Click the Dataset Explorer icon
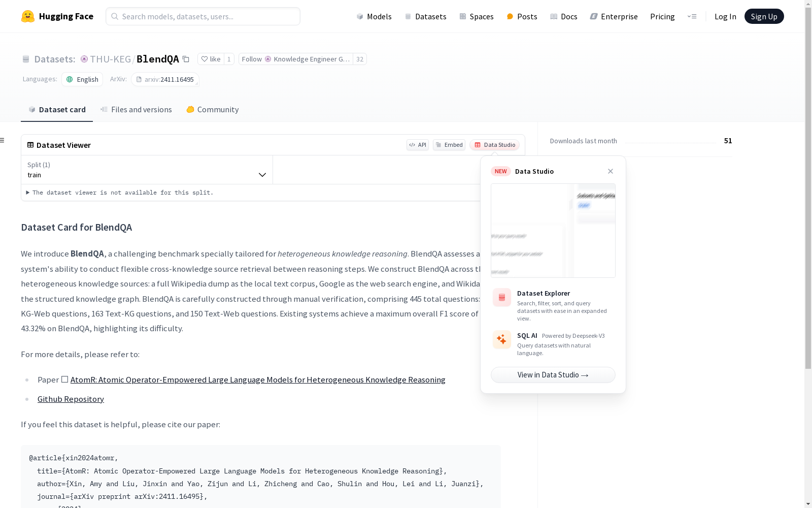The width and height of the screenshot is (812, 508). tap(502, 298)
